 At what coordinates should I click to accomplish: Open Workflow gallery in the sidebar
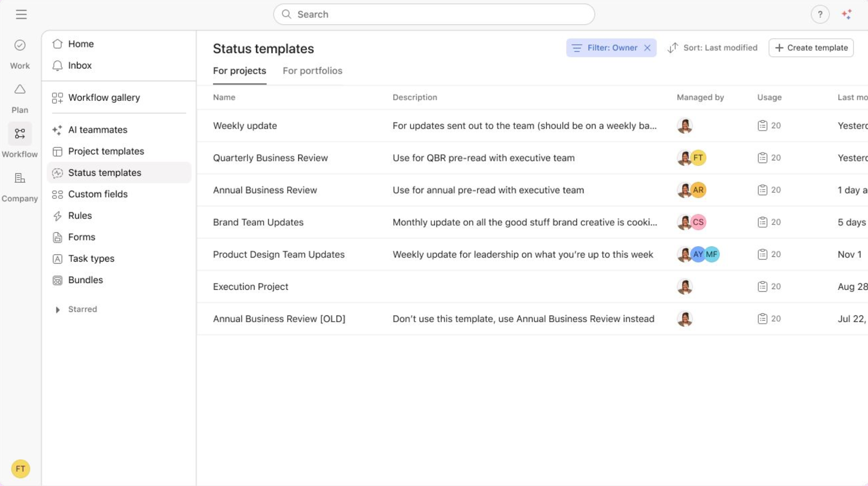[119, 98]
